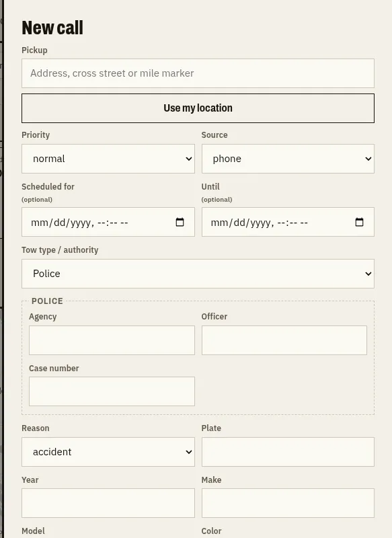Click the Scheduled for date-time field
392x538 pixels.
coord(108,222)
